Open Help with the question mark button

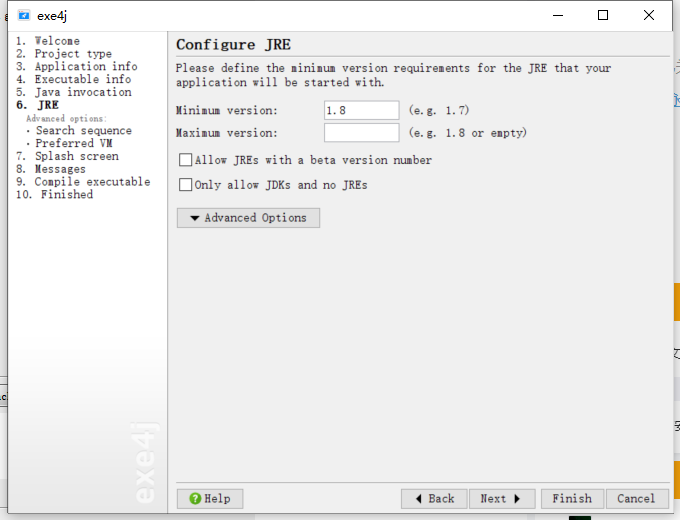coord(209,498)
